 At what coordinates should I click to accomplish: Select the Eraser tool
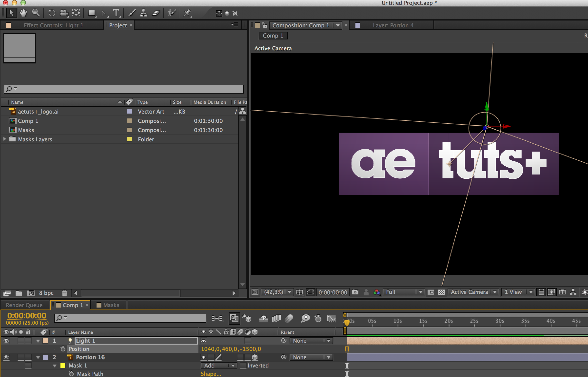[156, 13]
